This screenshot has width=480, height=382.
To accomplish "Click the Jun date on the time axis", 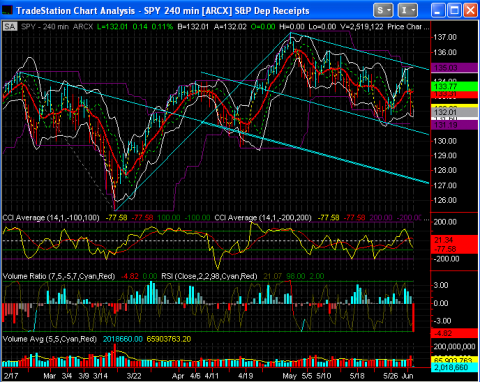I will (x=407, y=376).
